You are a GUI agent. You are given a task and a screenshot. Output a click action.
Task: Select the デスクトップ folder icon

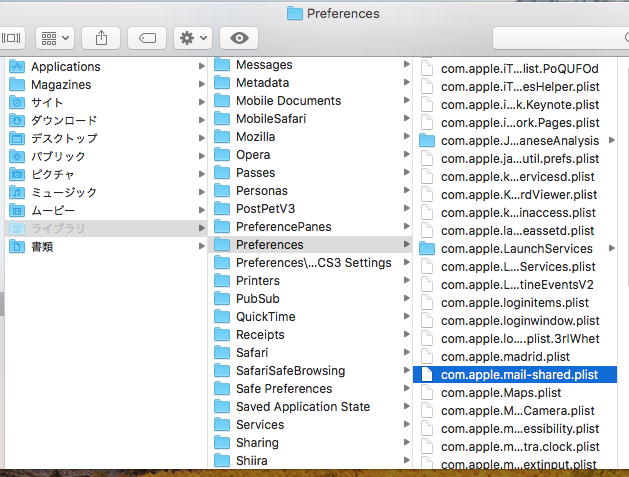tap(17, 138)
